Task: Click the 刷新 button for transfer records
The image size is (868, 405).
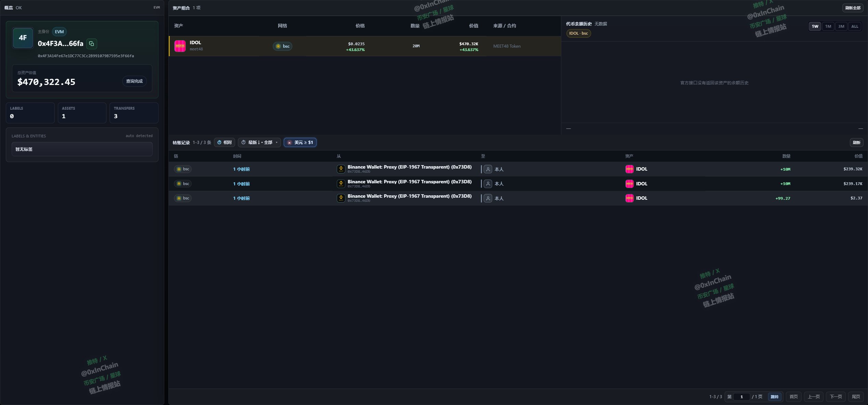Action: (856, 143)
